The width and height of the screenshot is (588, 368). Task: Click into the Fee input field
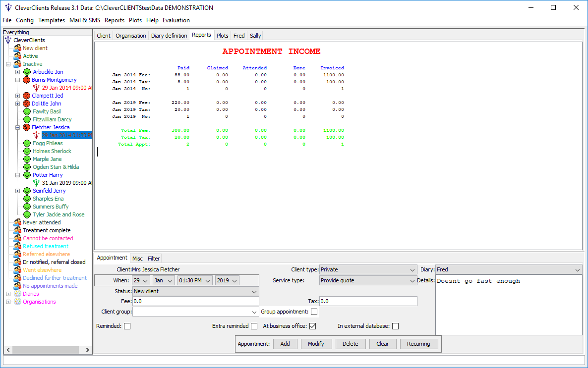pyautogui.click(x=195, y=301)
